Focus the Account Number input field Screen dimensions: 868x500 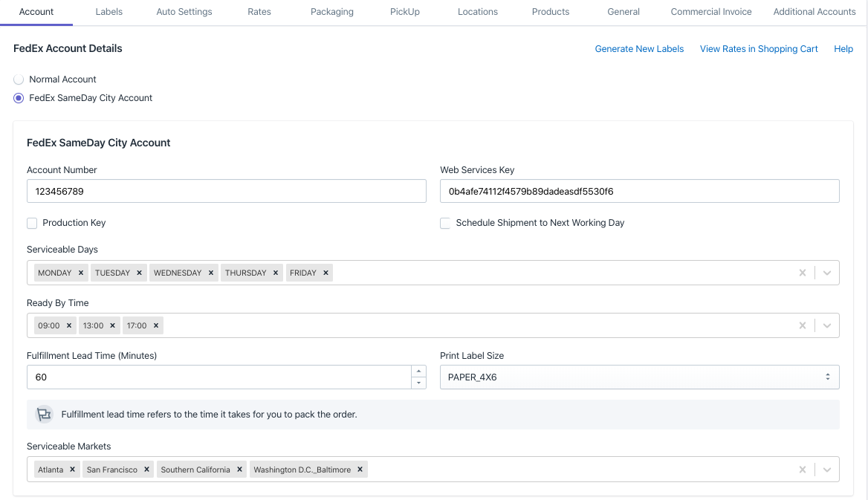(x=227, y=191)
